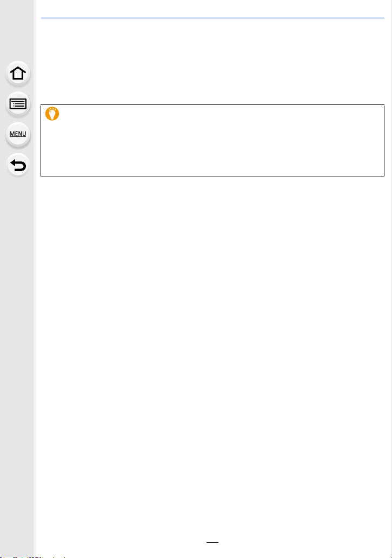Return to previous page with back arrow
The width and height of the screenshot is (392, 558).
point(18,165)
